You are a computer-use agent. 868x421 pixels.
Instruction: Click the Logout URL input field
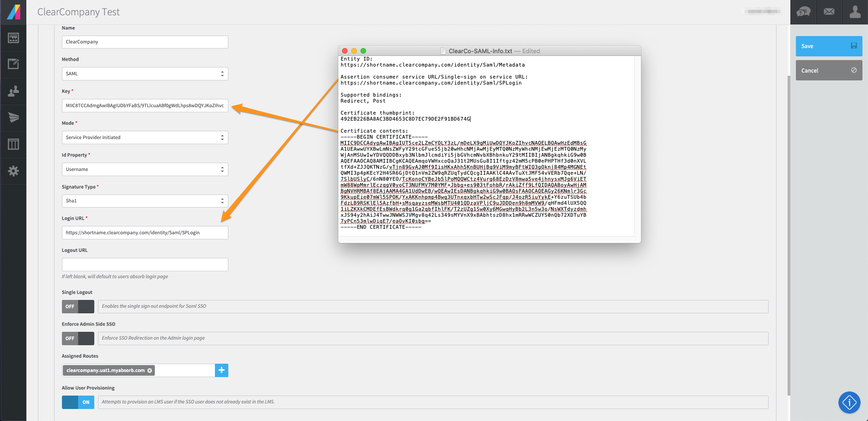(145, 264)
